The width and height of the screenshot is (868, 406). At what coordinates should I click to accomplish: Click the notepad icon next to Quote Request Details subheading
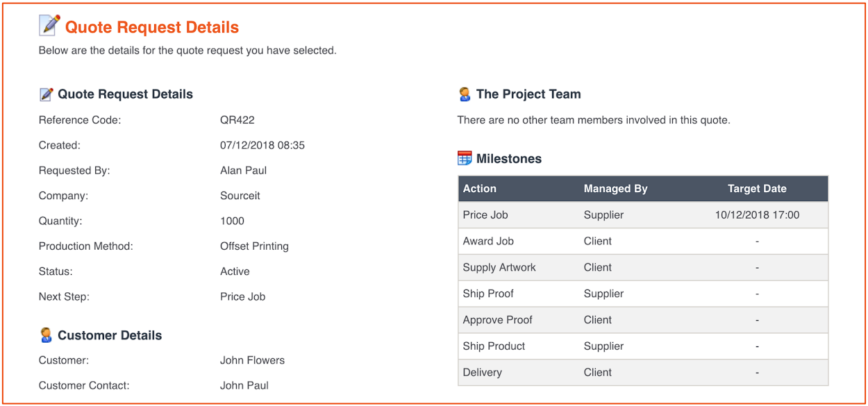click(x=47, y=94)
